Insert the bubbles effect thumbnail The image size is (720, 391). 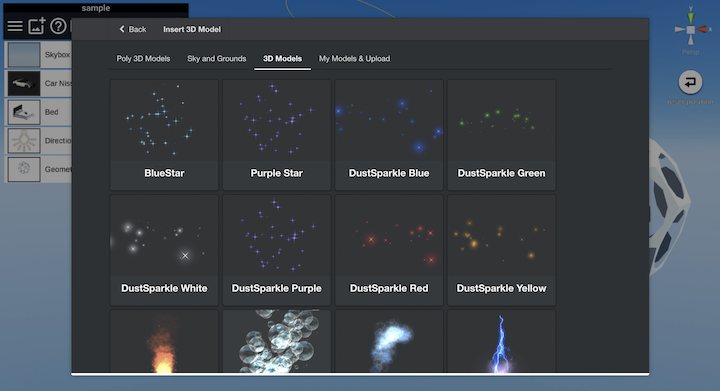(x=276, y=341)
